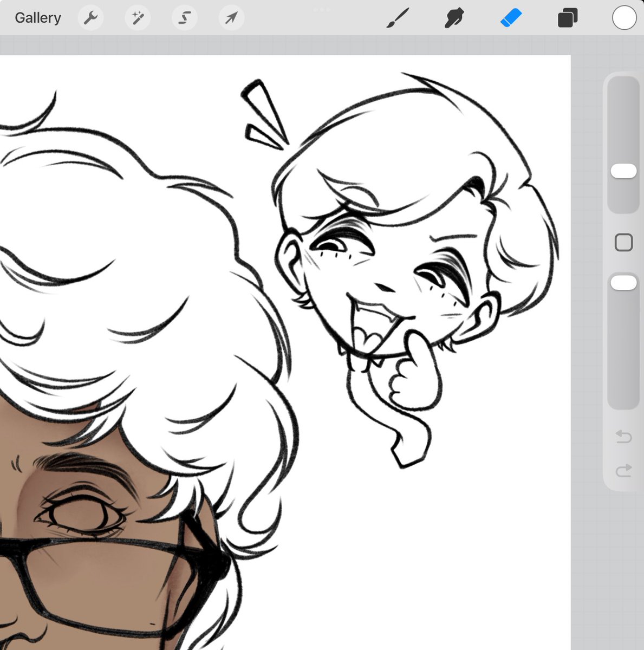
Task: Select the Eraser tool
Action: (511, 18)
